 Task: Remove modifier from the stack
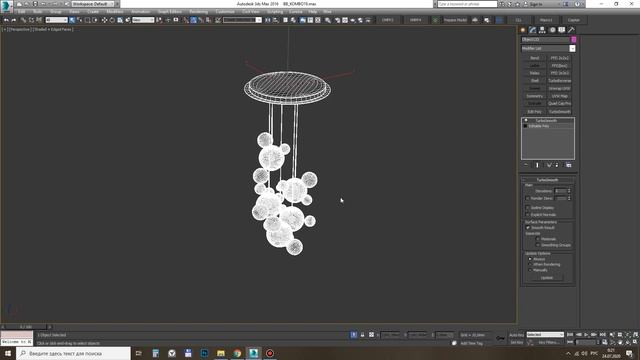point(557,165)
